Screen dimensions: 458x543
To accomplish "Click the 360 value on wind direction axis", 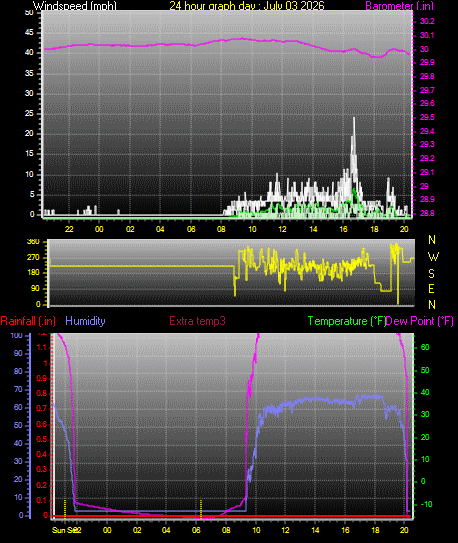I will [33, 242].
